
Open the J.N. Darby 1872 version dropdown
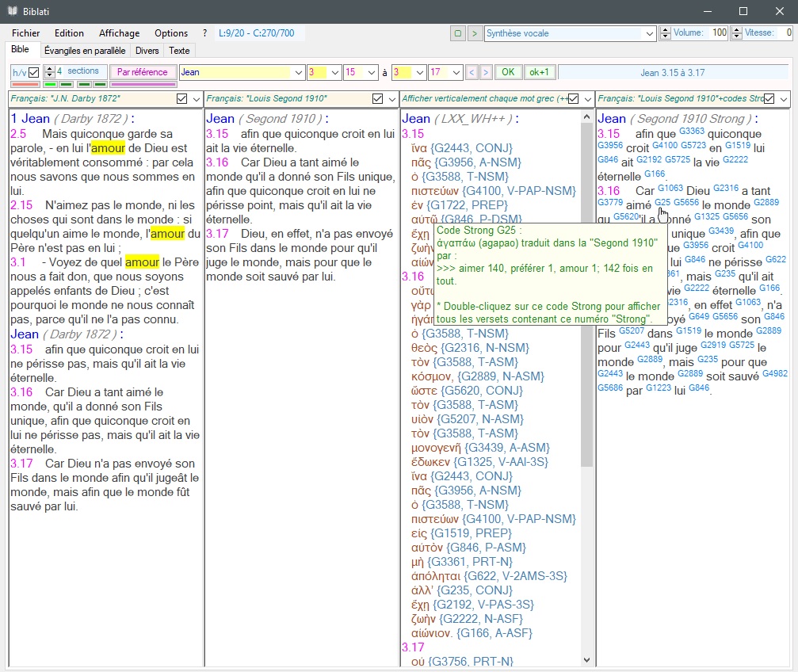[x=196, y=99]
